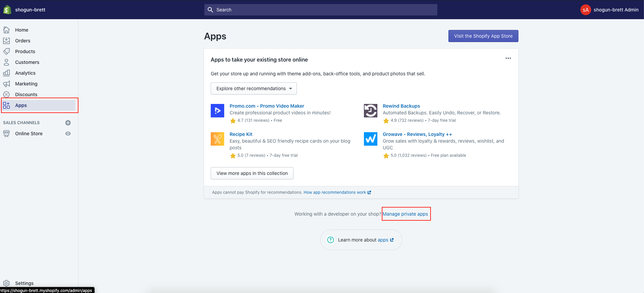Open Online Store sales channel

click(29, 134)
